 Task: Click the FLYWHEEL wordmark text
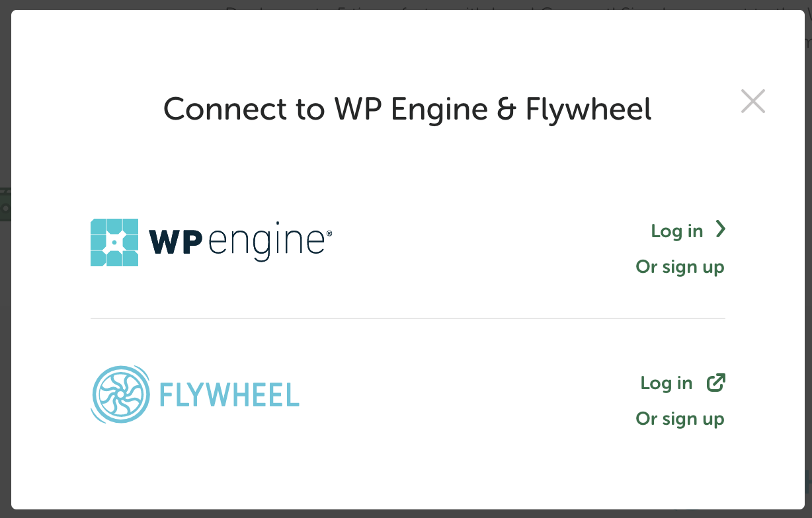[x=229, y=395]
